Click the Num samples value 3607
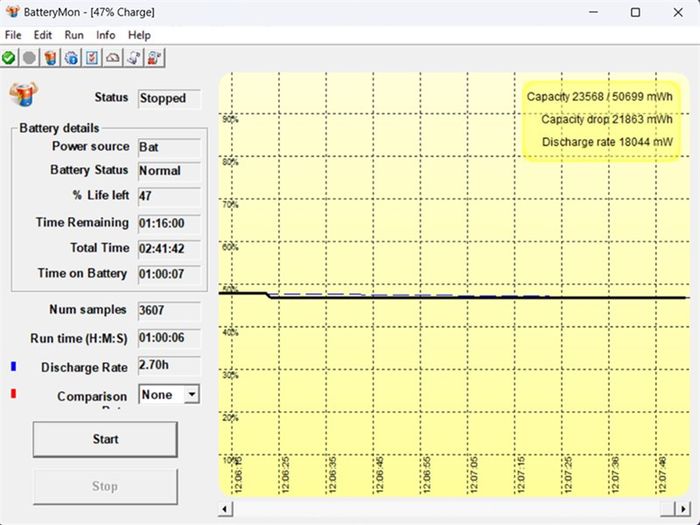This screenshot has height=525, width=700. (x=169, y=310)
